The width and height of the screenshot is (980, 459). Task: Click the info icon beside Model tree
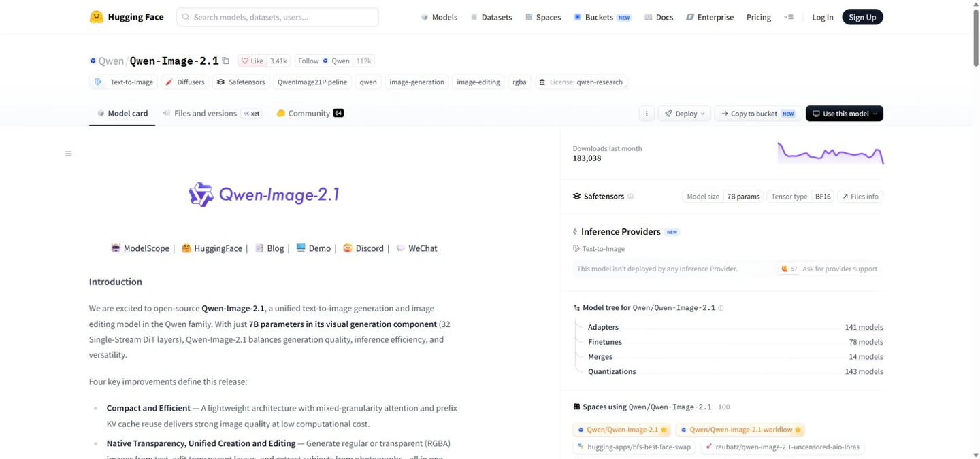[721, 308]
